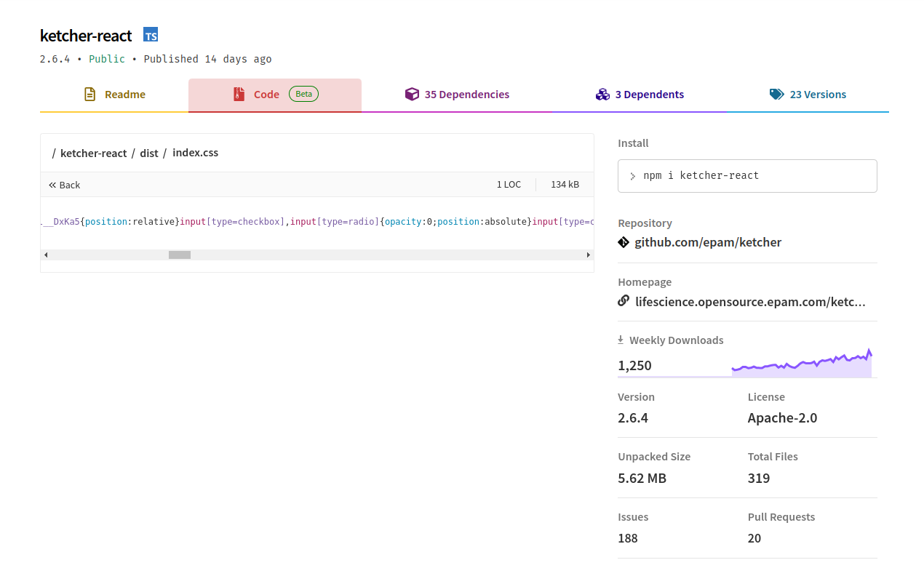Switch to the 23 Versions tab

pos(808,94)
